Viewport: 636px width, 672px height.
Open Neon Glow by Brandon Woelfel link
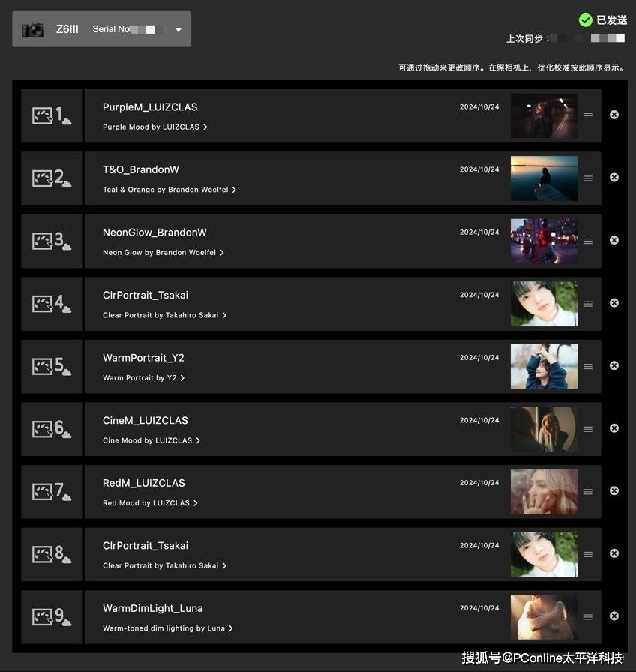[x=163, y=253]
